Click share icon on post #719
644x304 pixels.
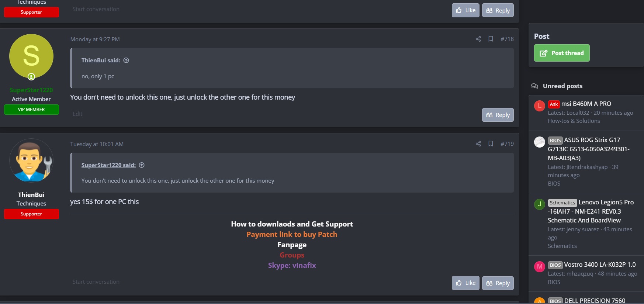[478, 144]
